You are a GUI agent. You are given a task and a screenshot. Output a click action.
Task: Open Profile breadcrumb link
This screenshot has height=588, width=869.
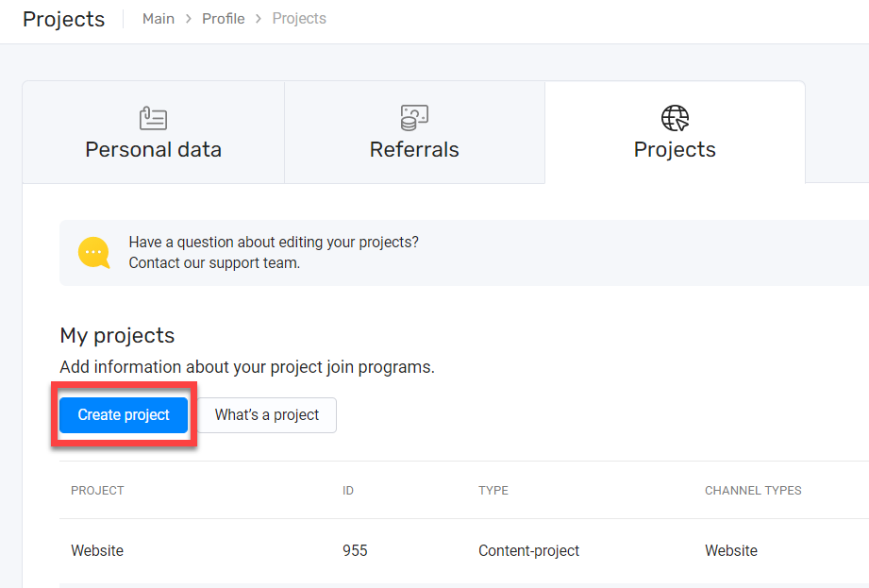coord(224,19)
